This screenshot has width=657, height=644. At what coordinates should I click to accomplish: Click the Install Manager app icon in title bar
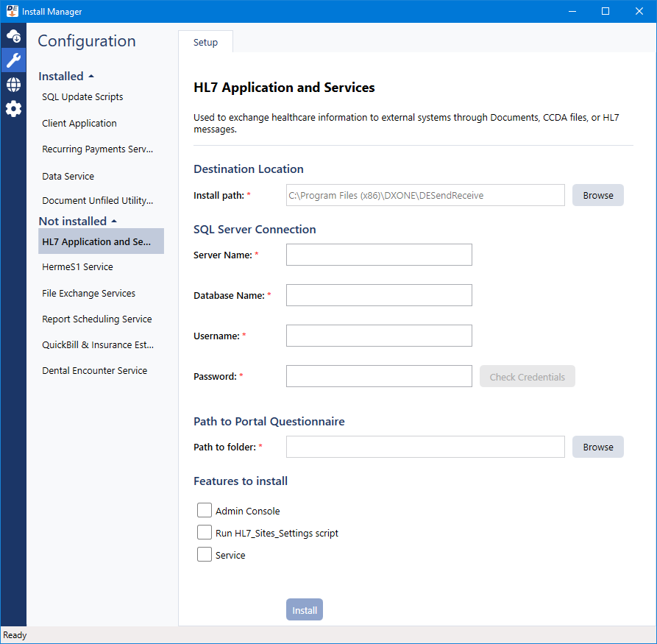click(x=10, y=11)
